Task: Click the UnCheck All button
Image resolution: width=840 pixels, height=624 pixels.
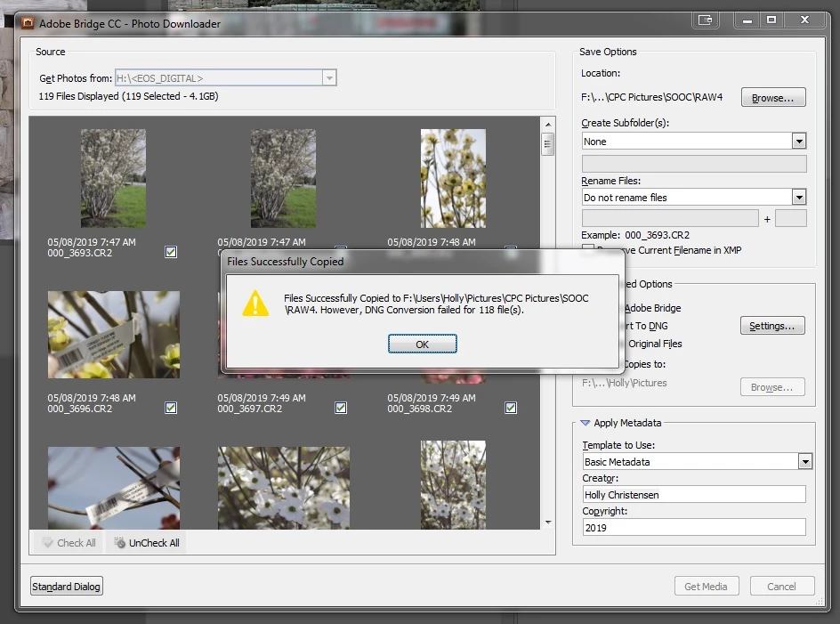Action: coord(146,542)
